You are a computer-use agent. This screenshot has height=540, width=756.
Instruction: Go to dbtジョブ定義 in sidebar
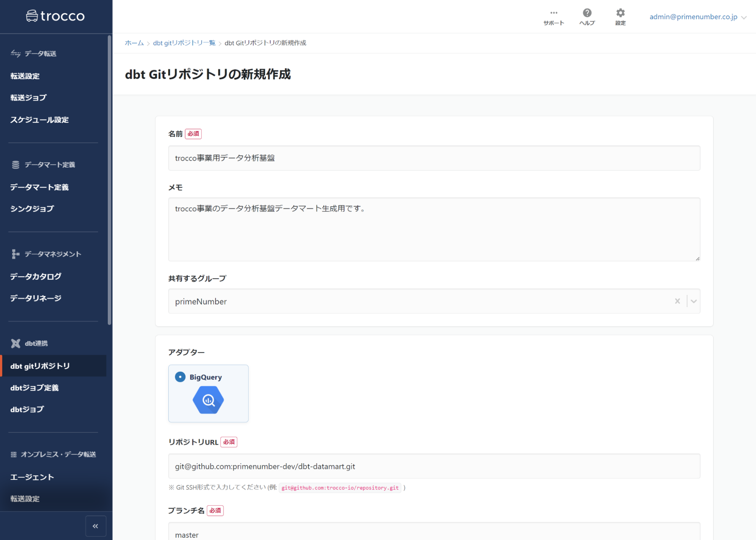pyautogui.click(x=34, y=388)
